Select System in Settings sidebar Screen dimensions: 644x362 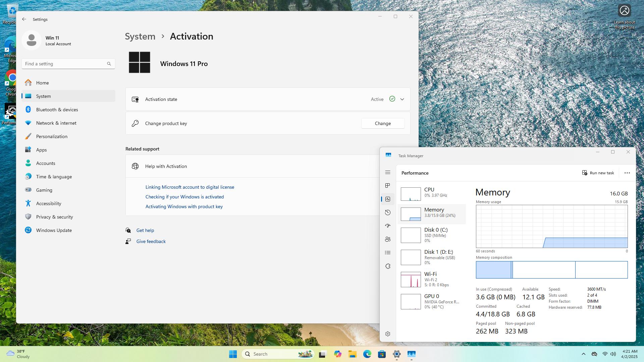pyautogui.click(x=68, y=96)
